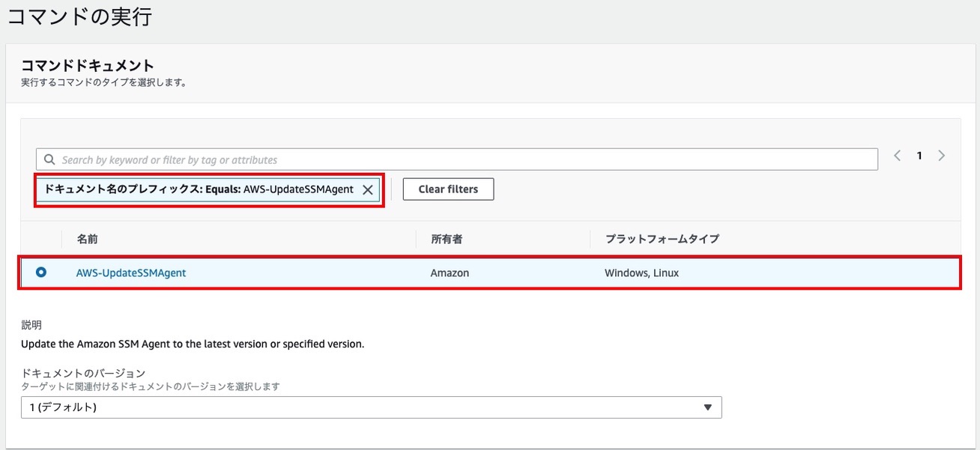980x450 pixels.
Task: Click the dropdown arrow on the document version field
Action: 707,407
